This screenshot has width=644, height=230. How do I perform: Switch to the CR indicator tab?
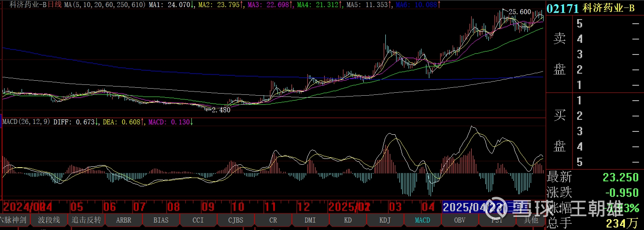(273, 220)
